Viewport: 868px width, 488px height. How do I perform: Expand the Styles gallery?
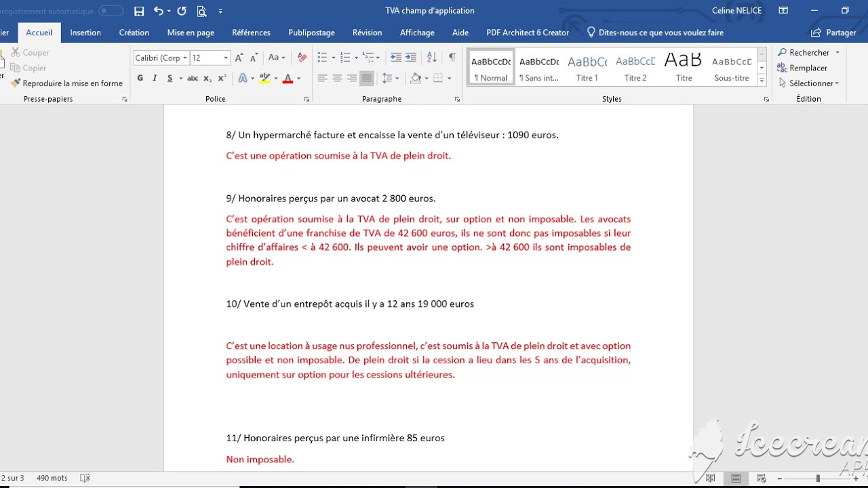[762, 80]
